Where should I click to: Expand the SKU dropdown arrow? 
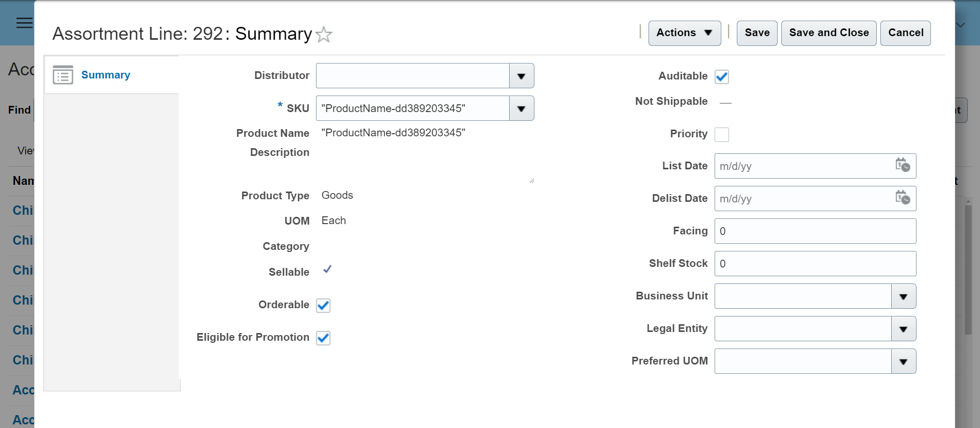(x=521, y=109)
